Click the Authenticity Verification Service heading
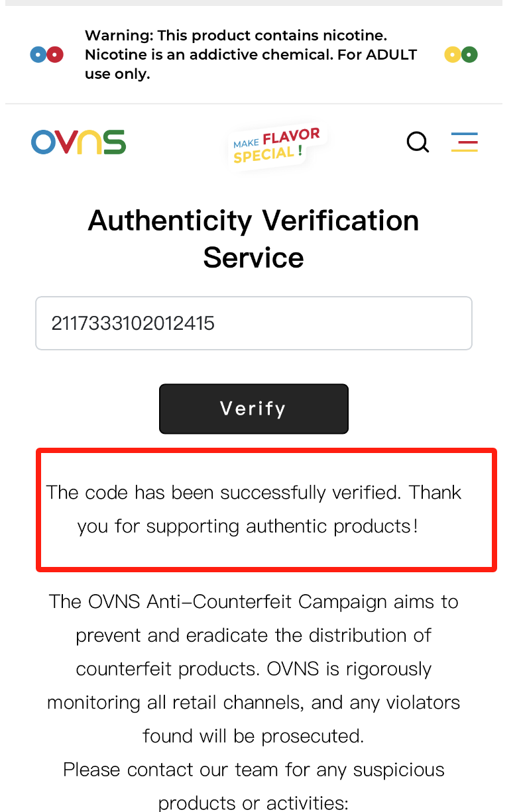This screenshot has width=521, height=812. click(x=253, y=238)
